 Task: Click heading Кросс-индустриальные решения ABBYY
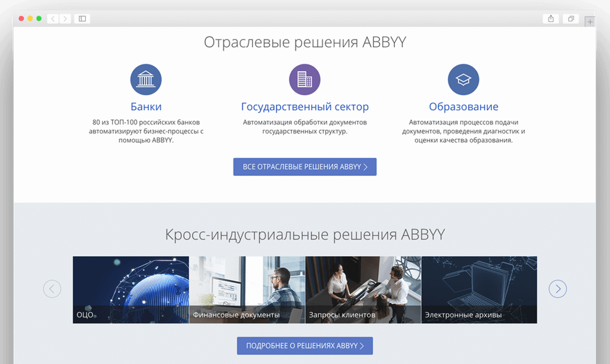[x=304, y=235]
